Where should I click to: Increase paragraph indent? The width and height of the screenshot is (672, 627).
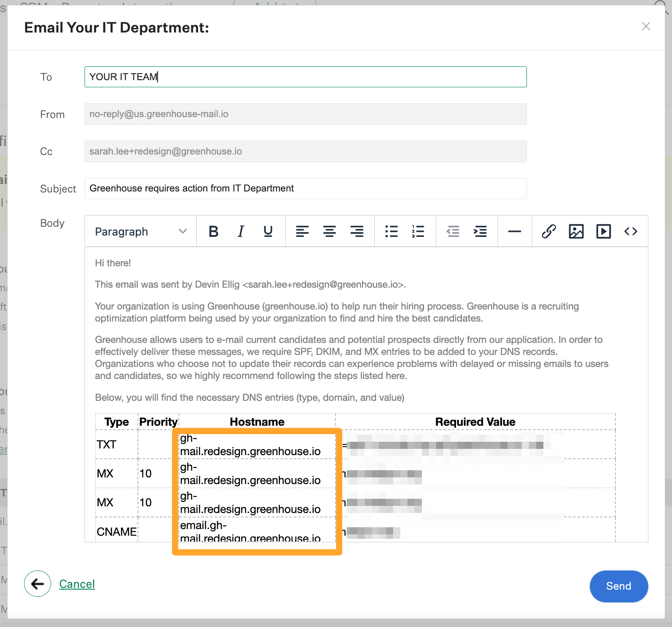point(480,232)
